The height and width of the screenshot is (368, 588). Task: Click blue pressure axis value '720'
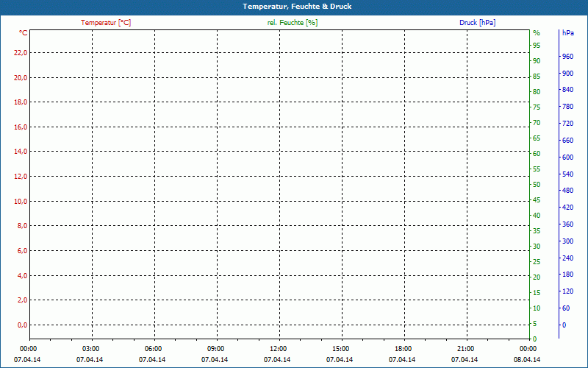pos(568,124)
